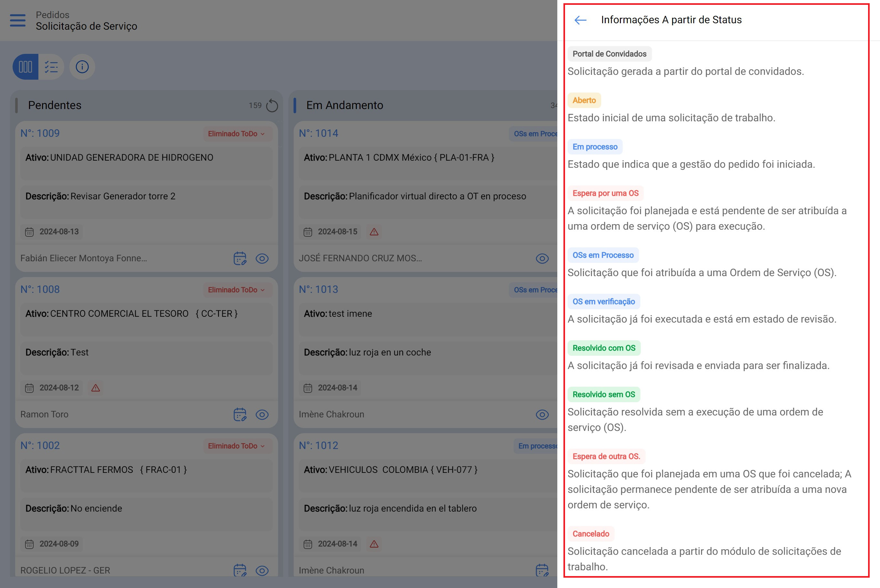Open the status information icon
880x588 pixels.
click(x=82, y=67)
